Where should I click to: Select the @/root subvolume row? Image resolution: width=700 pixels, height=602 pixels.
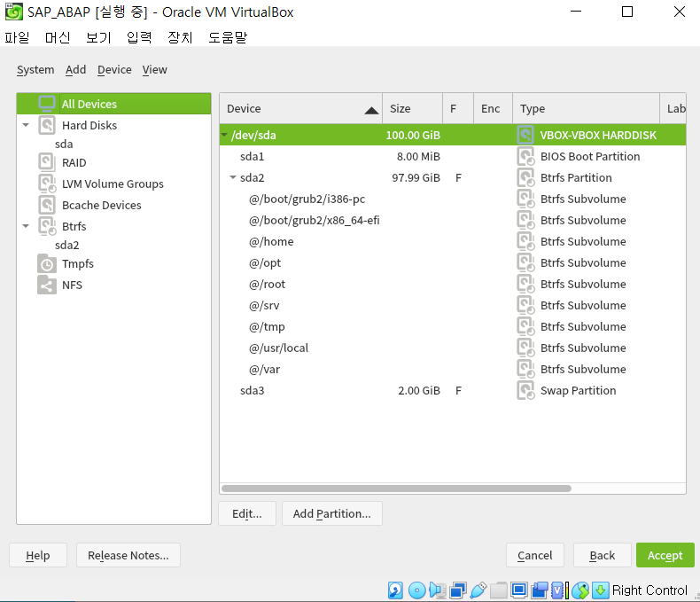click(453, 284)
